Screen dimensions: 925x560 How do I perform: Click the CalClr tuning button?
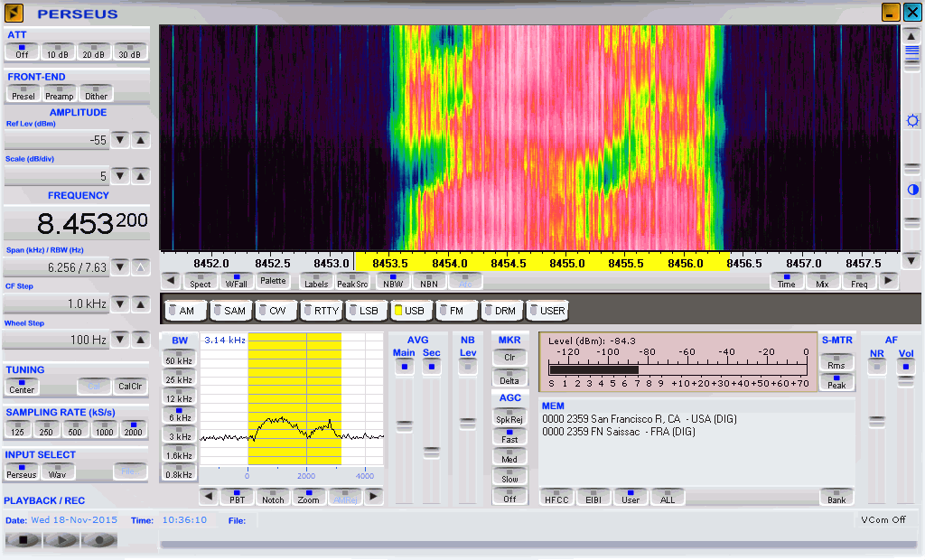[x=130, y=386]
